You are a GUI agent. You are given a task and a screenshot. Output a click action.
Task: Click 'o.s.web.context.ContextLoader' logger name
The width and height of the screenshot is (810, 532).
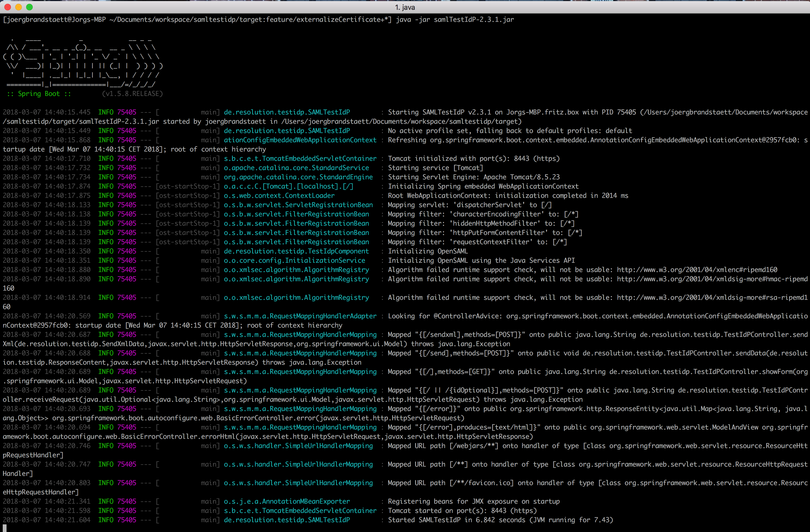click(x=279, y=196)
